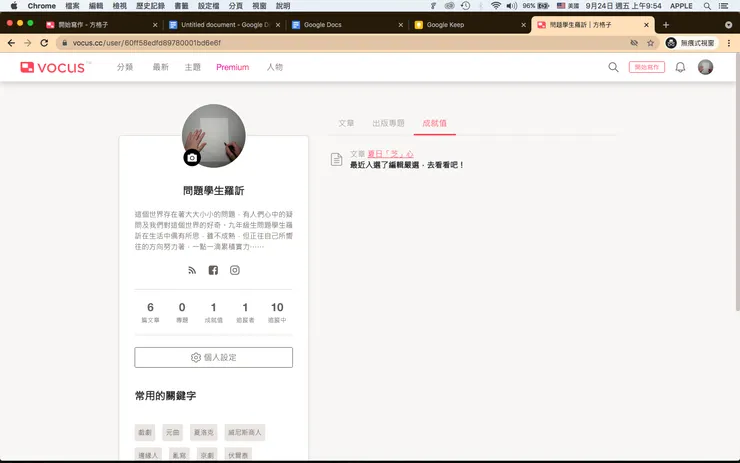Switch to Untitled document Google Docs tab
This screenshot has width=740, height=463.
click(x=224, y=25)
